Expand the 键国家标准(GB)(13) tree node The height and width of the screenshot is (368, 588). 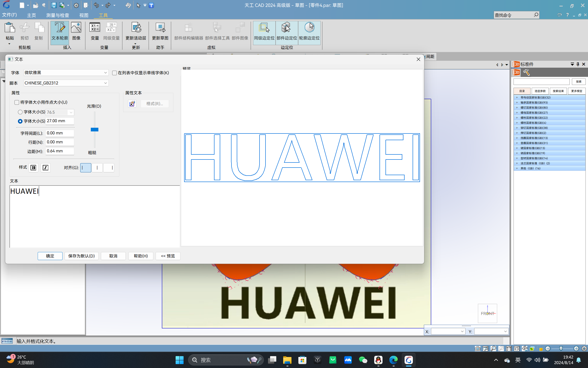coord(517,148)
